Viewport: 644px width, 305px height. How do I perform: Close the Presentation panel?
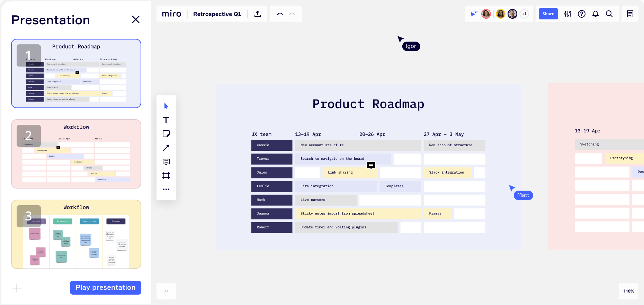pos(136,19)
